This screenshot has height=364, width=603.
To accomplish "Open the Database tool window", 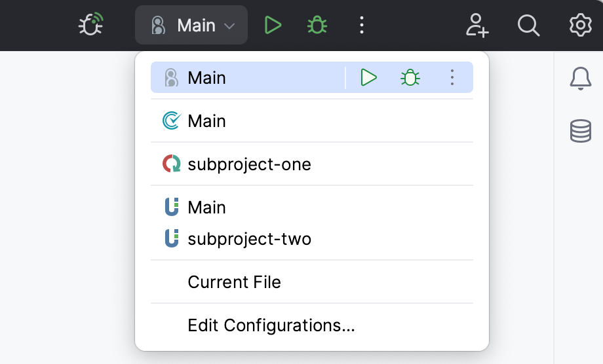I will (x=580, y=131).
